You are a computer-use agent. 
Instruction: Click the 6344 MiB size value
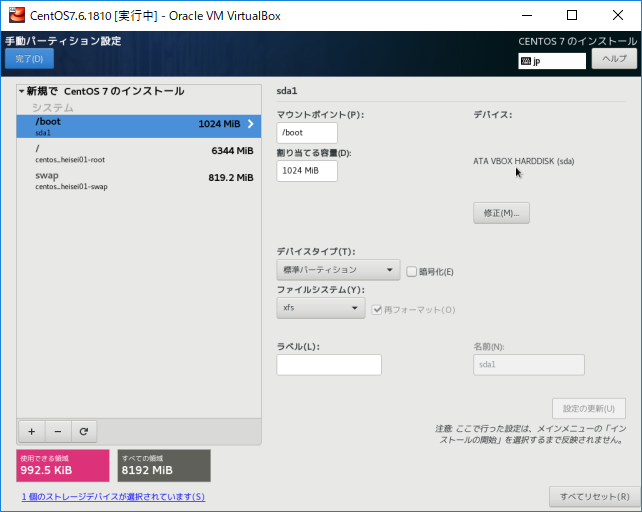(x=232, y=151)
